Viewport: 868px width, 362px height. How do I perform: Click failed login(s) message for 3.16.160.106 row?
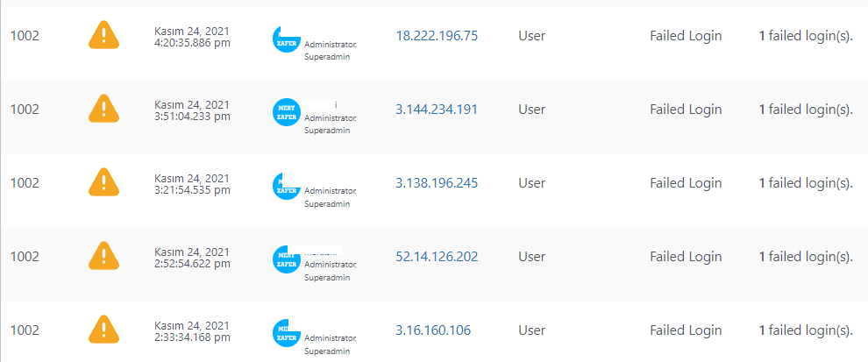806,330
